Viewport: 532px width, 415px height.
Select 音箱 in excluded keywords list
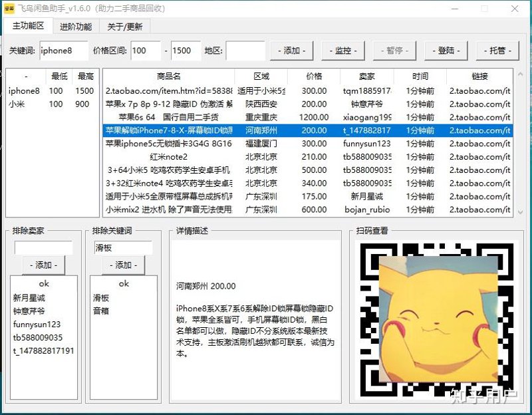(x=101, y=311)
